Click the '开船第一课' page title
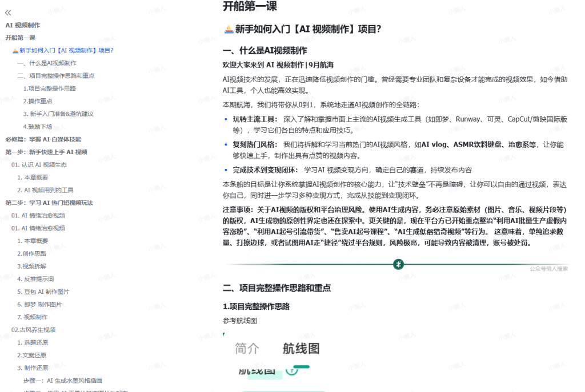 [250, 6]
